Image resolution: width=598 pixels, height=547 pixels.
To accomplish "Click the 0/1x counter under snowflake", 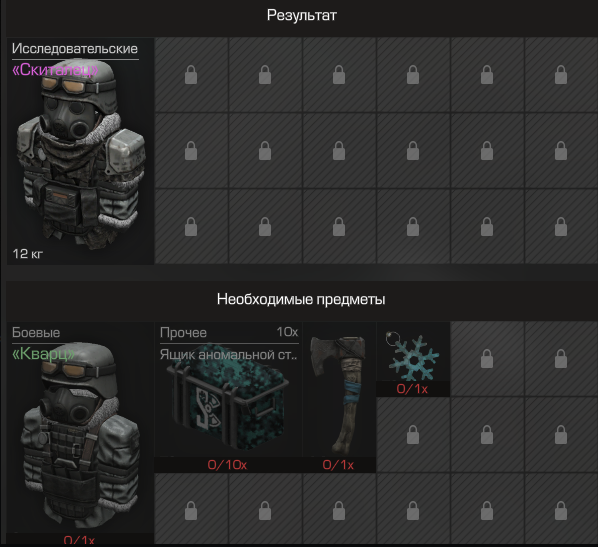I will click(x=412, y=389).
